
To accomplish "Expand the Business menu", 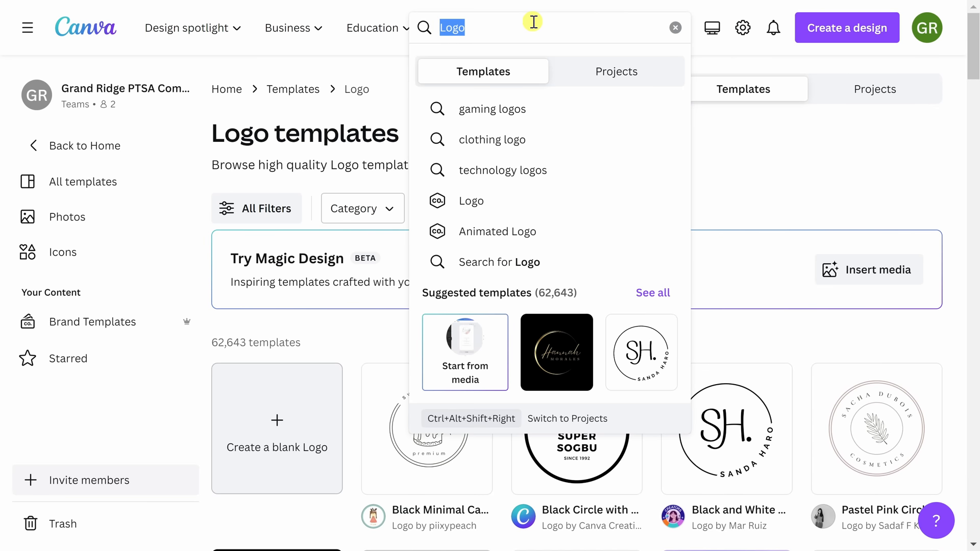I will click(x=294, y=28).
